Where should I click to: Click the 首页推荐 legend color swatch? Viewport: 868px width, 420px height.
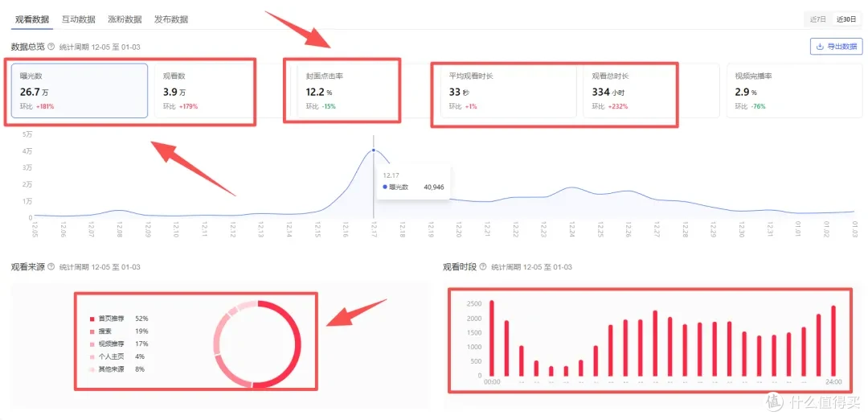tap(92, 319)
